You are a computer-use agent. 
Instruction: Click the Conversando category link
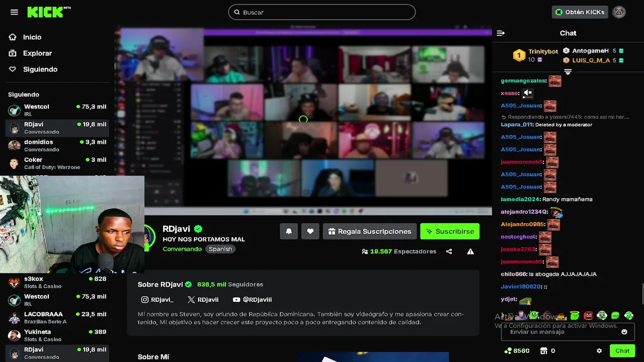(182, 249)
